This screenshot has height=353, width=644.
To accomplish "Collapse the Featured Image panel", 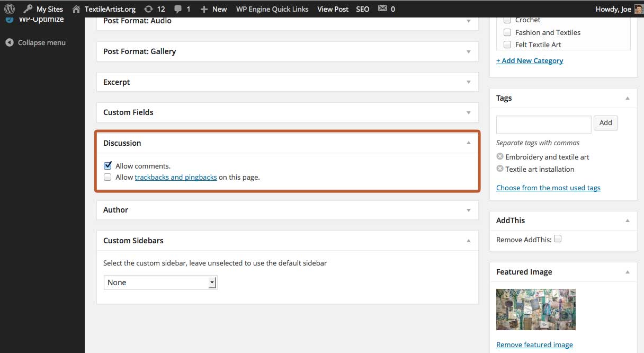I will (x=627, y=272).
